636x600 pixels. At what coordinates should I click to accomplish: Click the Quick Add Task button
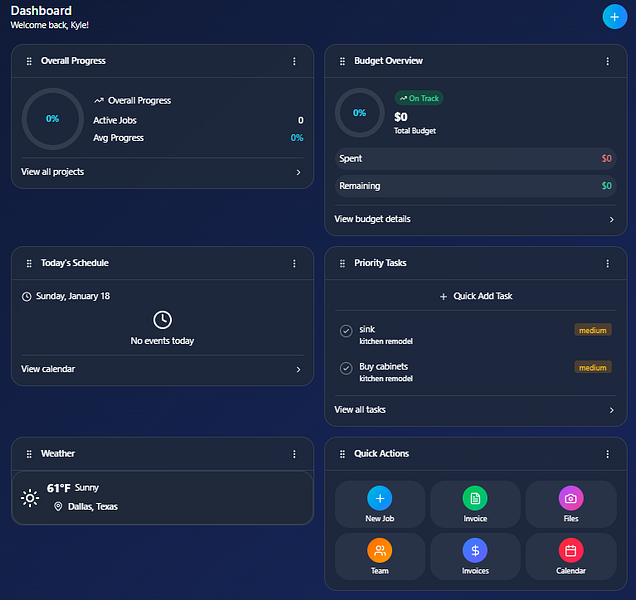coord(476,296)
